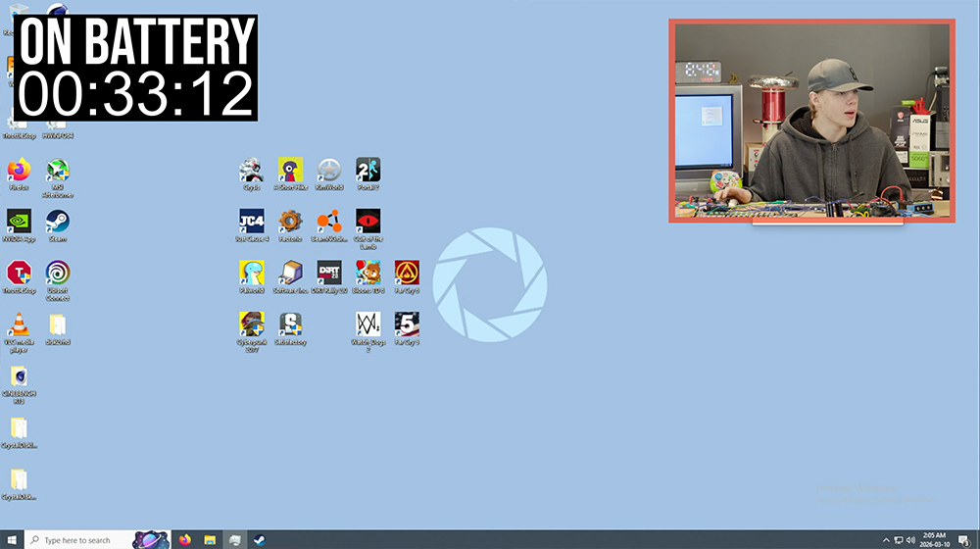Open the taskbar clock and date
980x549 pixels.
click(933, 539)
